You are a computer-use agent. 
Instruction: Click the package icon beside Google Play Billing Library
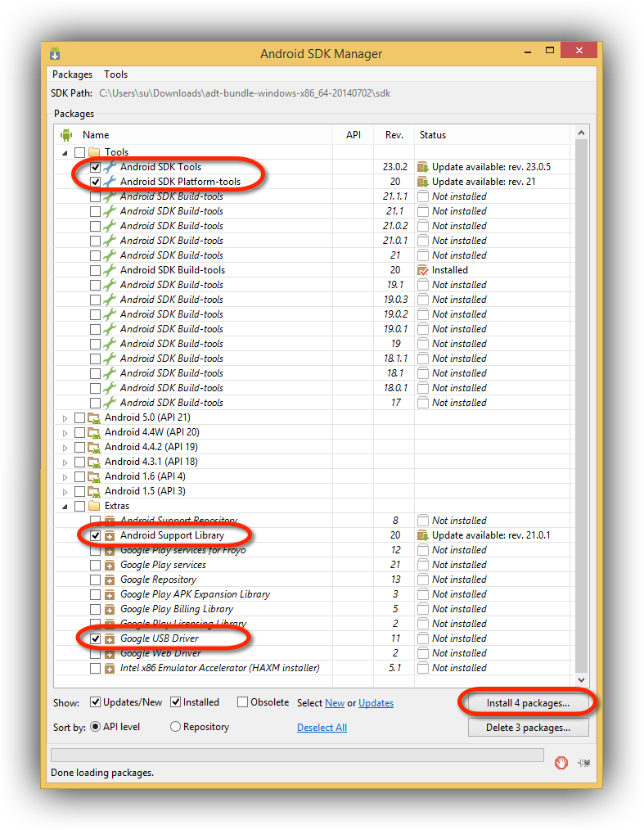(110, 609)
